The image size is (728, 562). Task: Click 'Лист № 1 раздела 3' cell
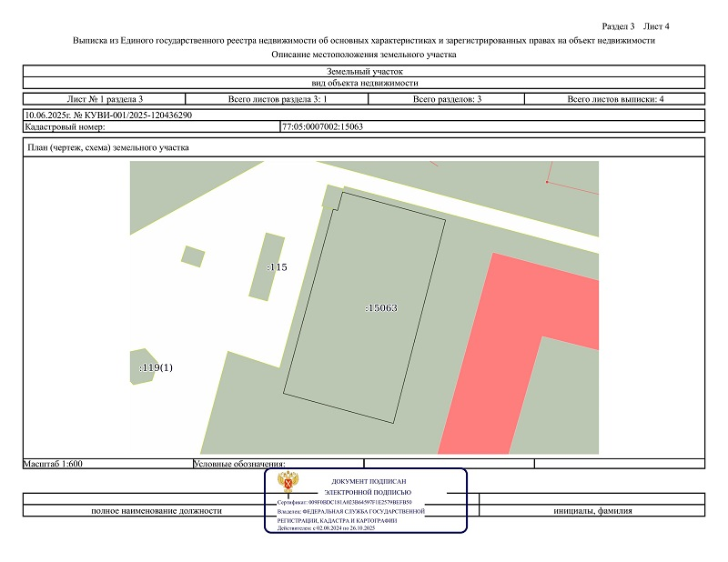[x=105, y=98]
